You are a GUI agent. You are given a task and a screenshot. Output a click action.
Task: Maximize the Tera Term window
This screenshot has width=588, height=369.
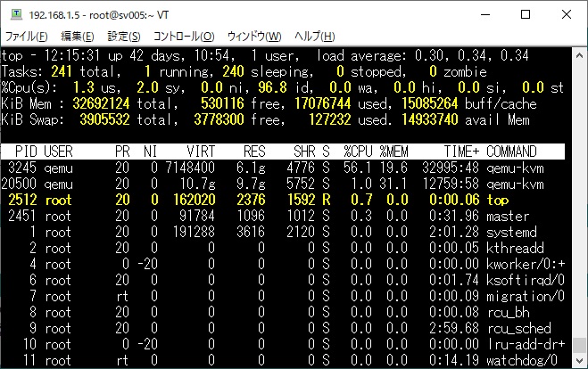(526, 14)
